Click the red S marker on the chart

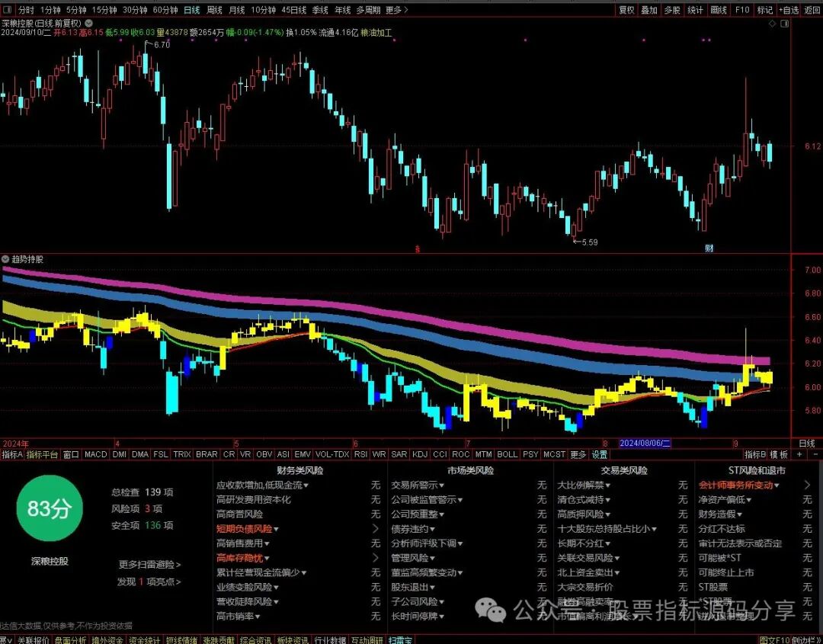418,248
